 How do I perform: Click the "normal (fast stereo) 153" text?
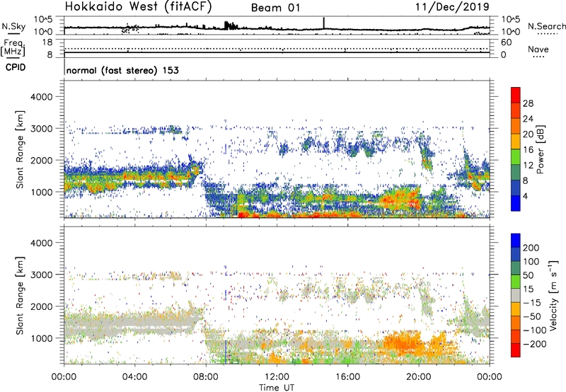pos(122,70)
